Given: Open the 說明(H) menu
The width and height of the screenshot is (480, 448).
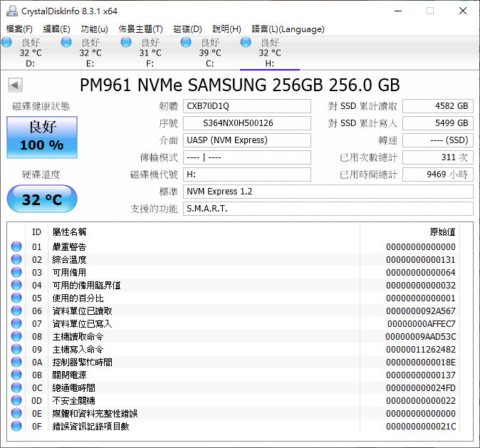Looking at the screenshot, I should (226, 29).
